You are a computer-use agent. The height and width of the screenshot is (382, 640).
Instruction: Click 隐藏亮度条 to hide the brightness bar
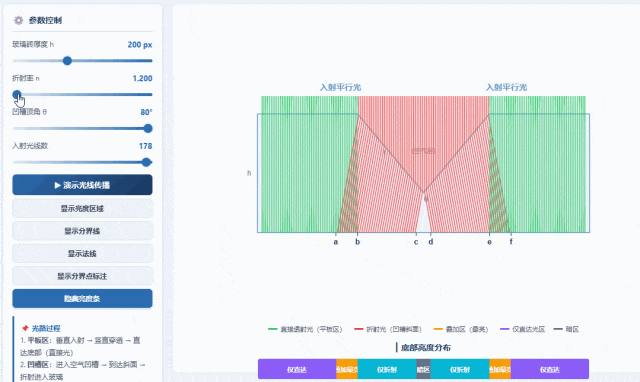coord(82,298)
